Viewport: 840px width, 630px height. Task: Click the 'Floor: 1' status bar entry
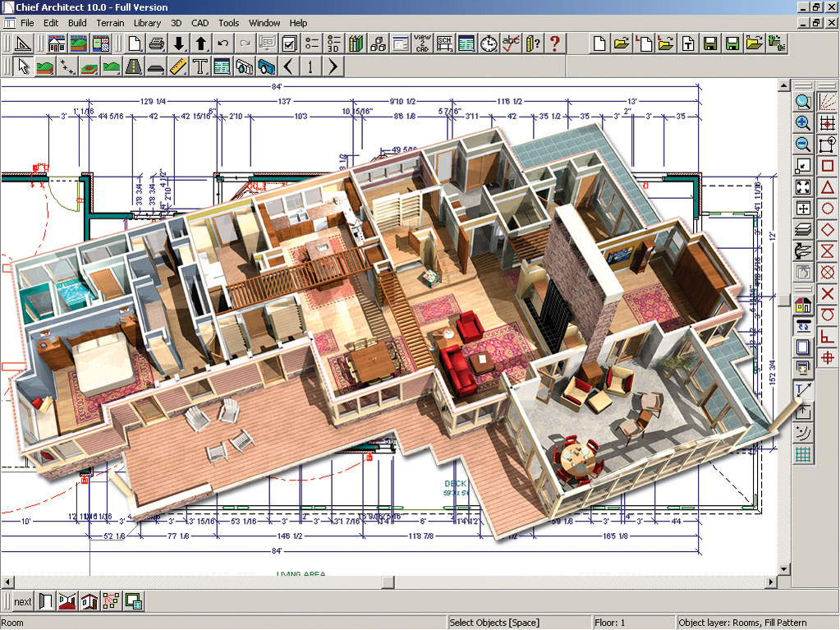pyautogui.click(x=609, y=623)
